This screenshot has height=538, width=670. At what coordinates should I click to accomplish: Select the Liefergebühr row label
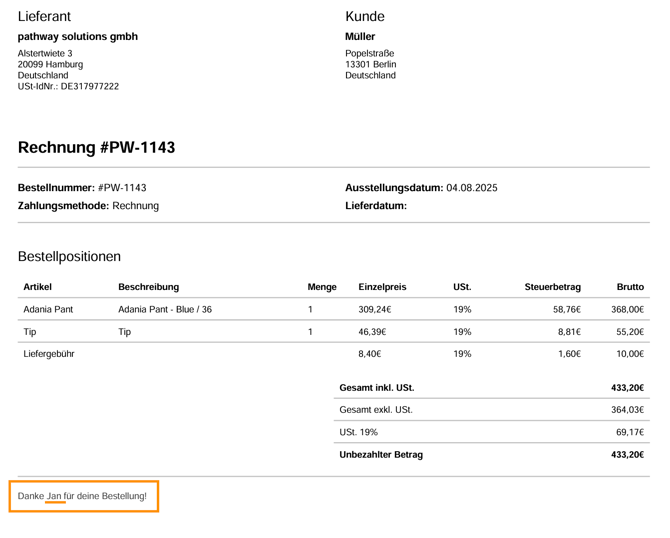tap(49, 353)
